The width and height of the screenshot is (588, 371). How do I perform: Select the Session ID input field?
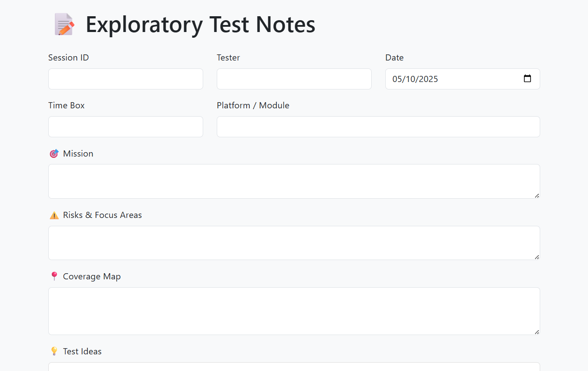pos(125,78)
